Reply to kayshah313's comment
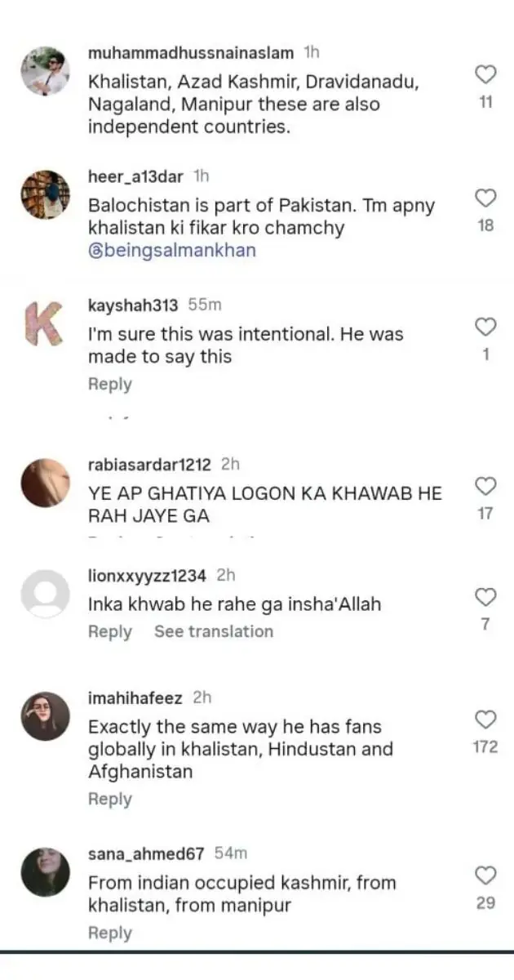The image size is (514, 980). pos(110,384)
